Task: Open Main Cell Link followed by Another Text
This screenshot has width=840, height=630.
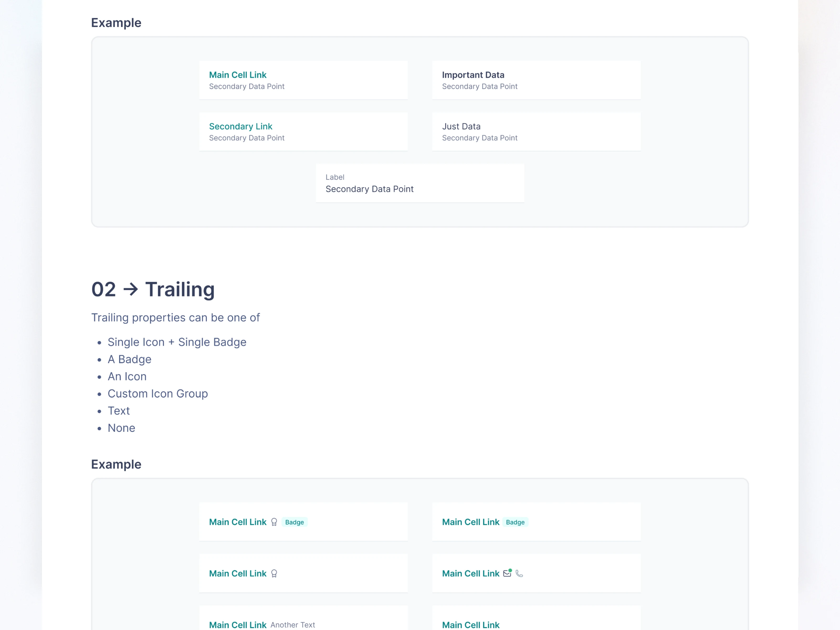Action: (x=238, y=625)
